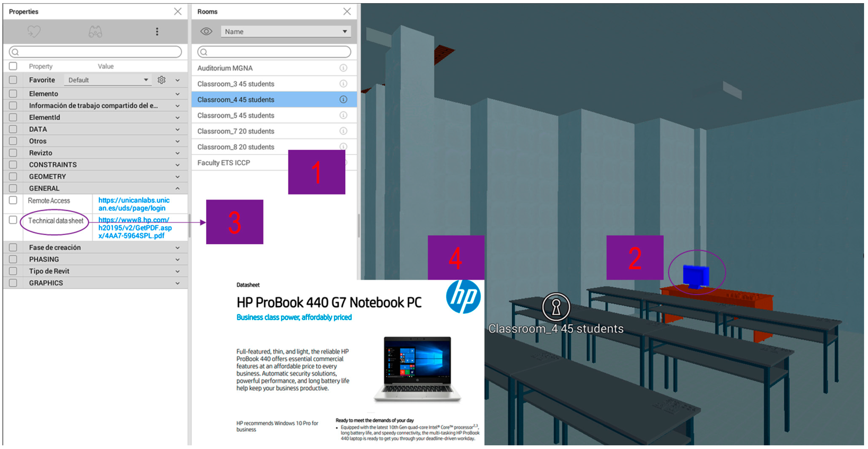Check the Remote Access property checkbox
The height and width of the screenshot is (449, 868).
click(13, 200)
